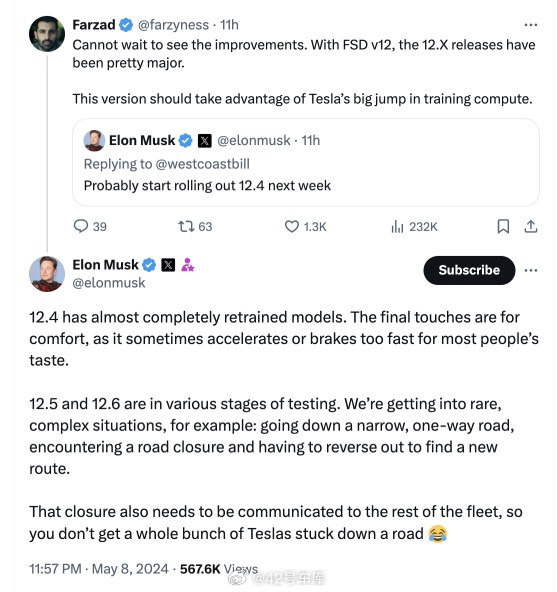Share Farzad's tweet via upload icon
Viewport: 557px width, 592px height.
coord(531,226)
